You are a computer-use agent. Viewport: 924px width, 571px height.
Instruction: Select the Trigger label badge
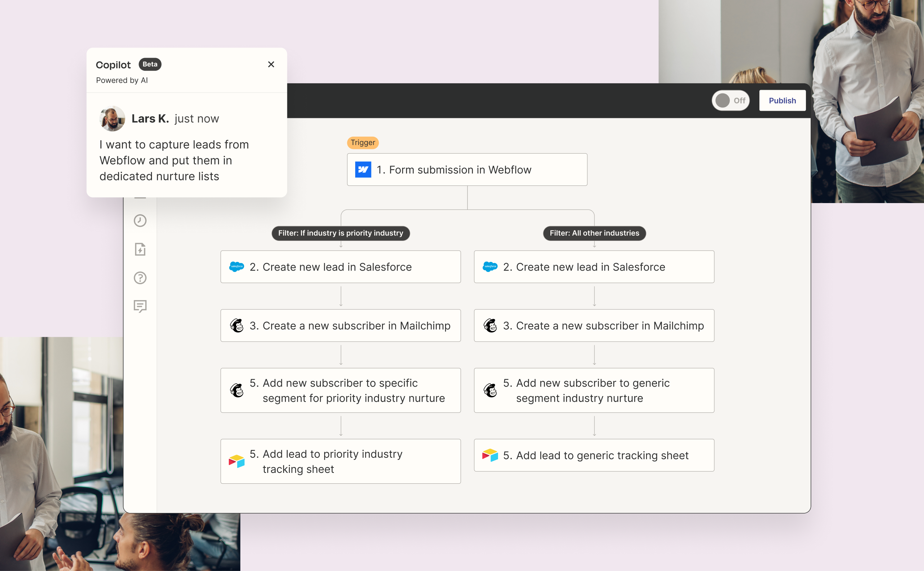tap(362, 143)
